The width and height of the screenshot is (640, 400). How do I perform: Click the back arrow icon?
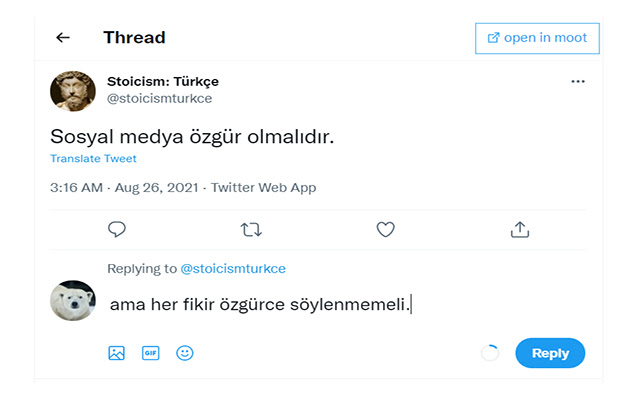(63, 38)
